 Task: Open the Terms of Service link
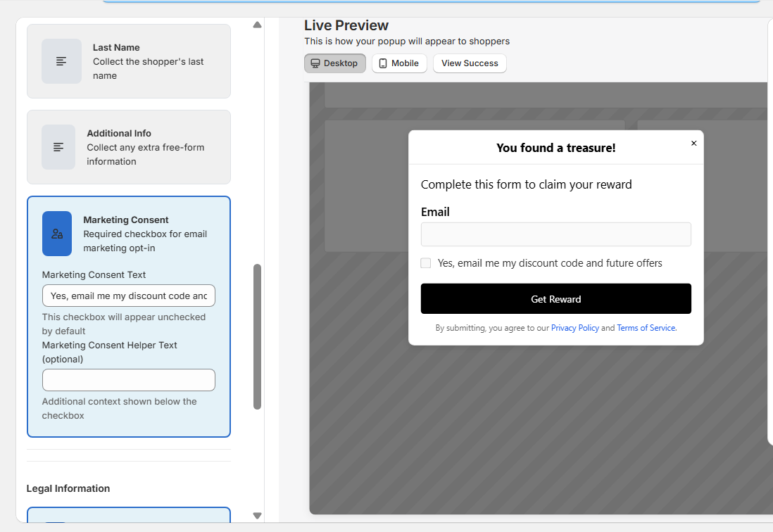click(x=646, y=327)
